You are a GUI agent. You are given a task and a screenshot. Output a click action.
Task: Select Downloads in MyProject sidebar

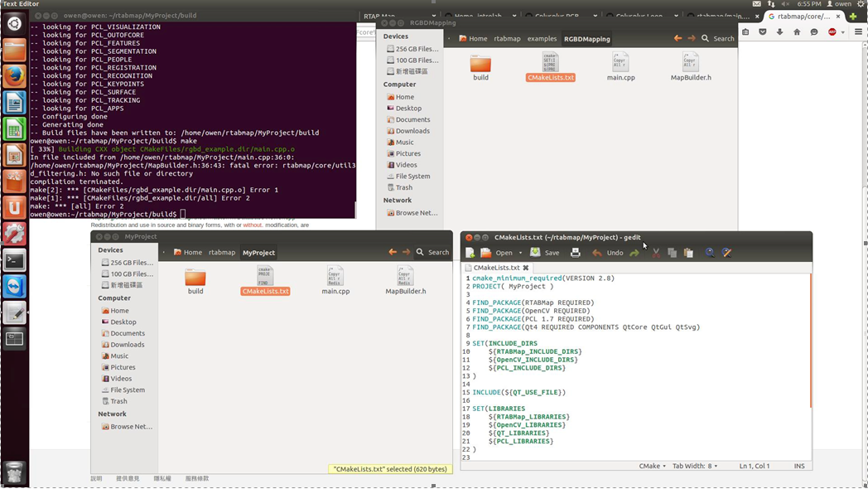[x=128, y=345]
